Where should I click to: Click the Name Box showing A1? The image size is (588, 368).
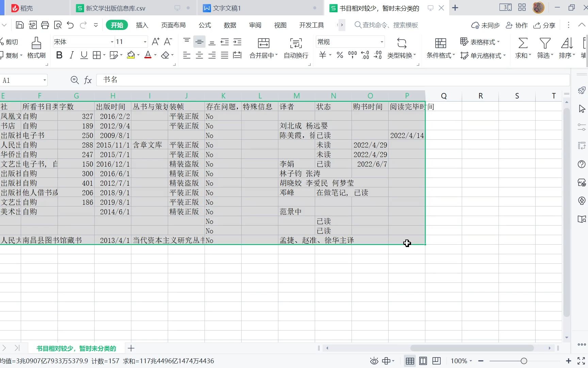pyautogui.click(x=20, y=80)
